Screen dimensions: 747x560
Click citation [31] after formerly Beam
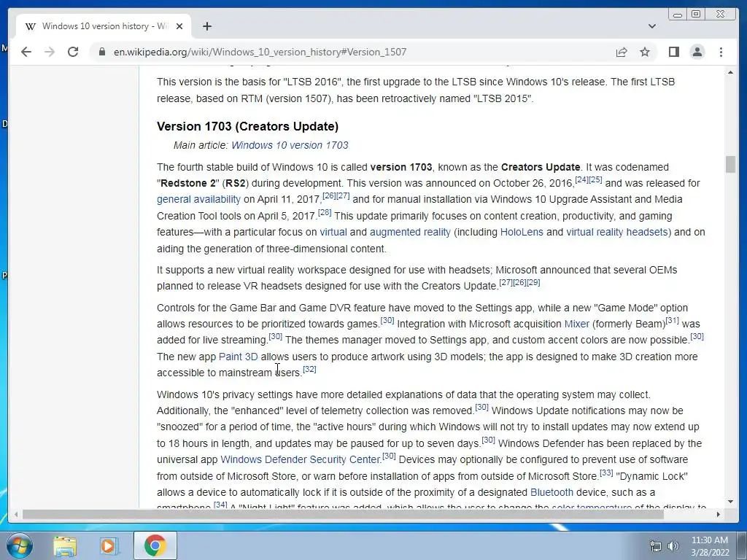672,321
